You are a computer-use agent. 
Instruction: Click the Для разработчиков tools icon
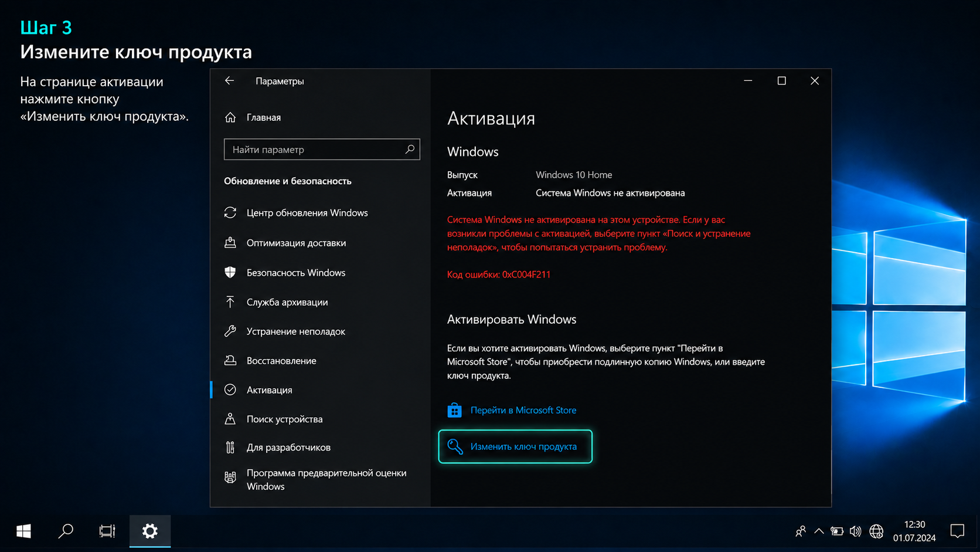point(230,448)
